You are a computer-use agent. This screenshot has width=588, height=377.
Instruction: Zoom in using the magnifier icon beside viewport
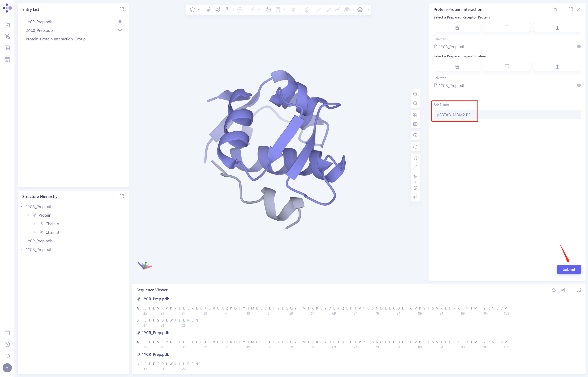415,94
